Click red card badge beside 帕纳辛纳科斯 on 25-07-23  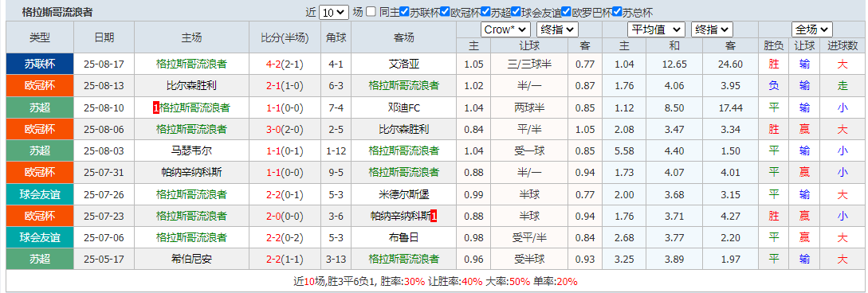pyautogui.click(x=434, y=216)
